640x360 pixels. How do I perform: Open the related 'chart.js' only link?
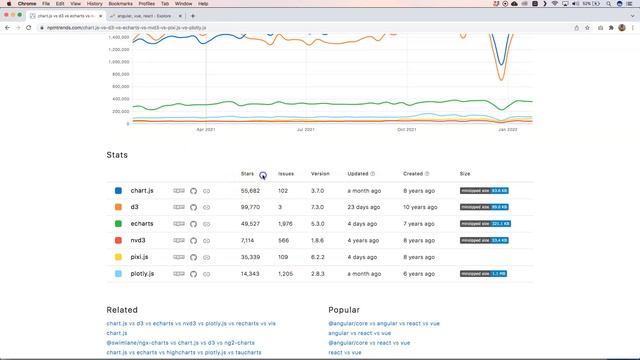pos(117,333)
